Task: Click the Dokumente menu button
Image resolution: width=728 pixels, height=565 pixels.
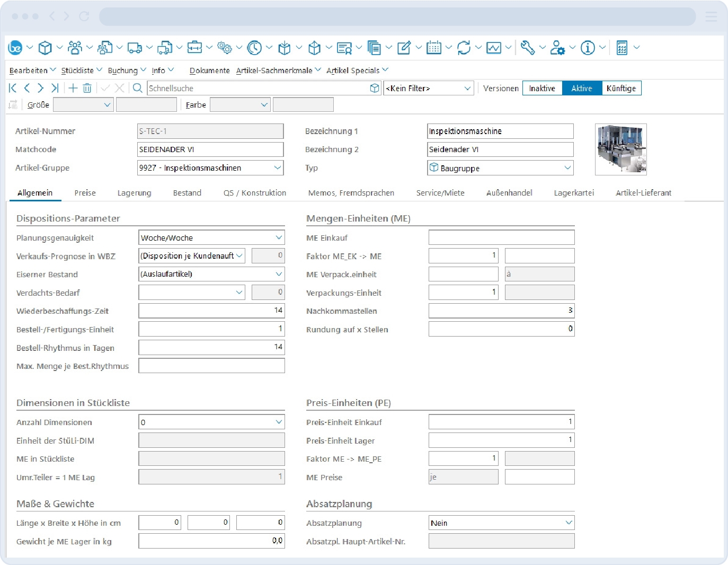Action: coord(209,70)
